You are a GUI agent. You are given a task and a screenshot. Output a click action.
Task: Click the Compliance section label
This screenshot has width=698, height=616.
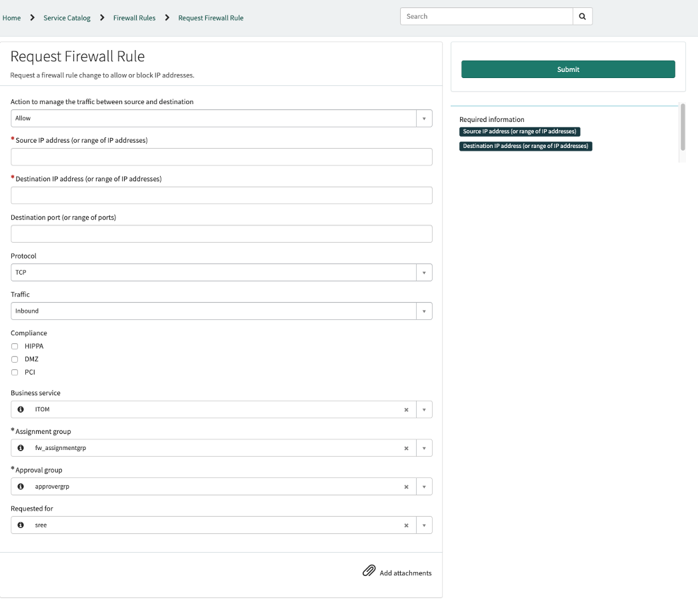tap(29, 333)
